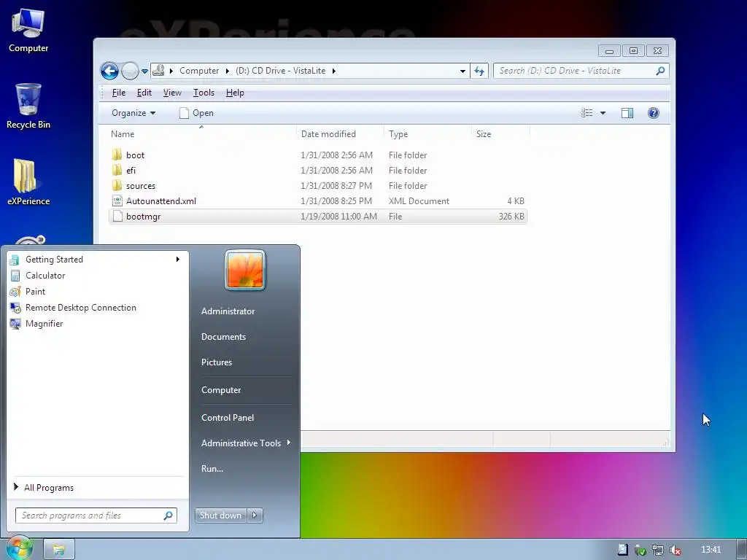Expand Administrative Tools submenu
747x560 pixels.
point(245,443)
